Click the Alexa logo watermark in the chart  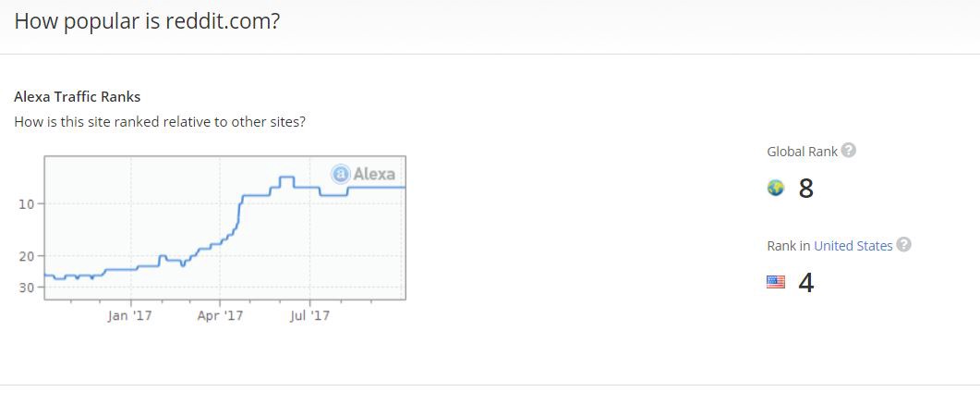click(364, 174)
